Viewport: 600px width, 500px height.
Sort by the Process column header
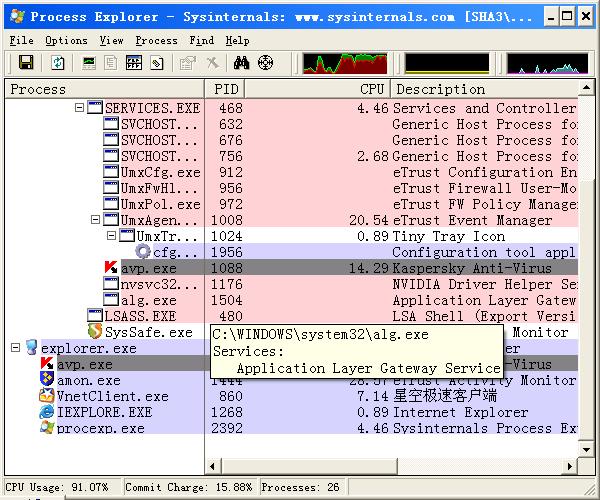(x=104, y=89)
